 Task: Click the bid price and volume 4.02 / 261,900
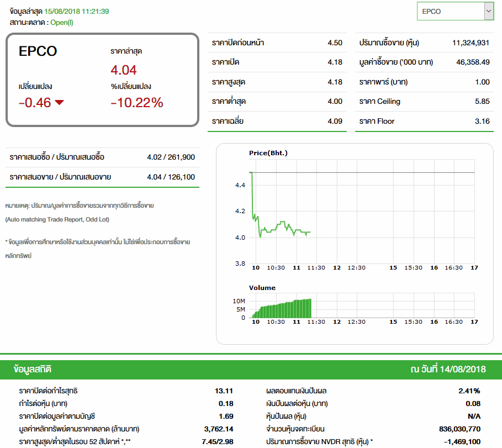pos(171,157)
